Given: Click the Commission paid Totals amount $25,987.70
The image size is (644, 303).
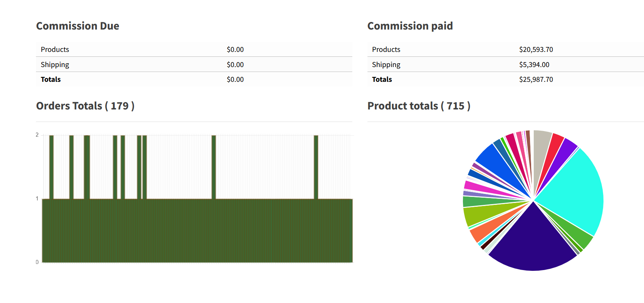Looking at the screenshot, I should click(536, 80).
